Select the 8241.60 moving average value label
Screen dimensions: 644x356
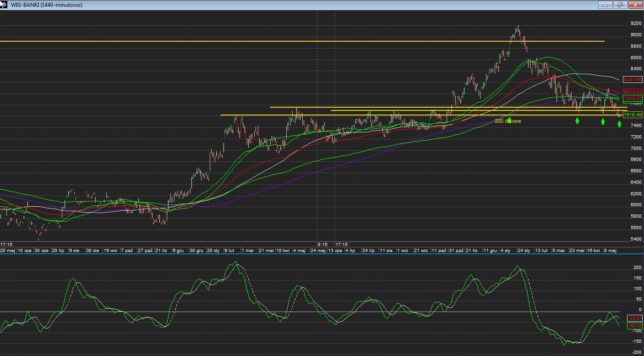tap(633, 79)
